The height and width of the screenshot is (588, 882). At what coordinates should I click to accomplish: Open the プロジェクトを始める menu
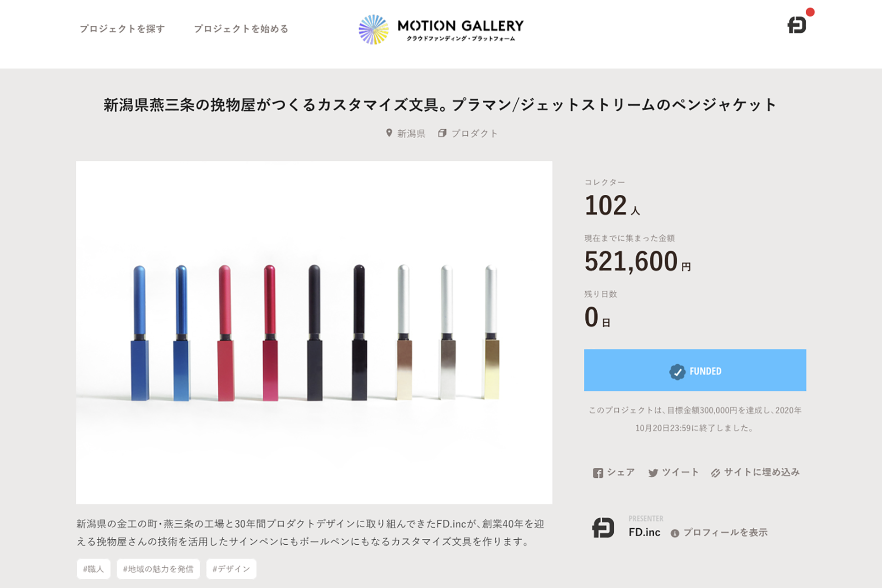tap(241, 29)
